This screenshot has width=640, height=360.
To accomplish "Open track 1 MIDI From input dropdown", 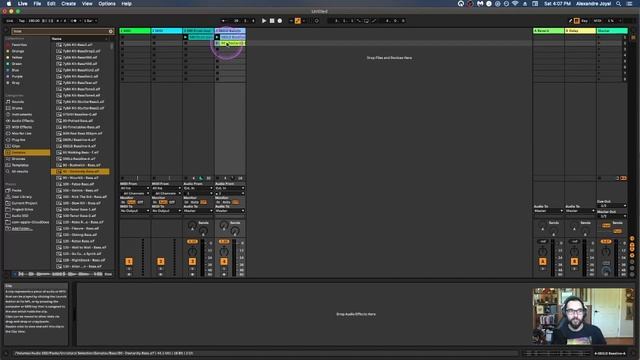I will click(135, 188).
